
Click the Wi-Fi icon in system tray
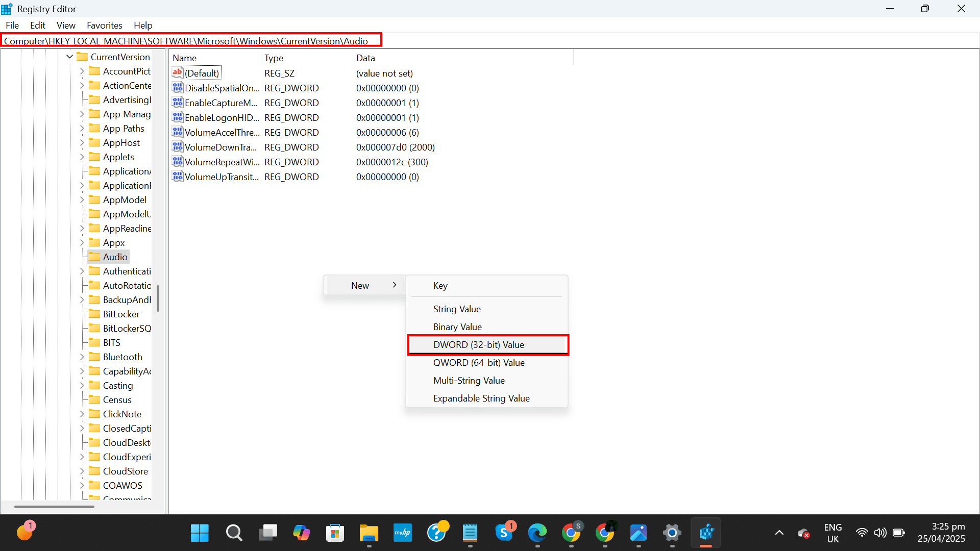(862, 532)
